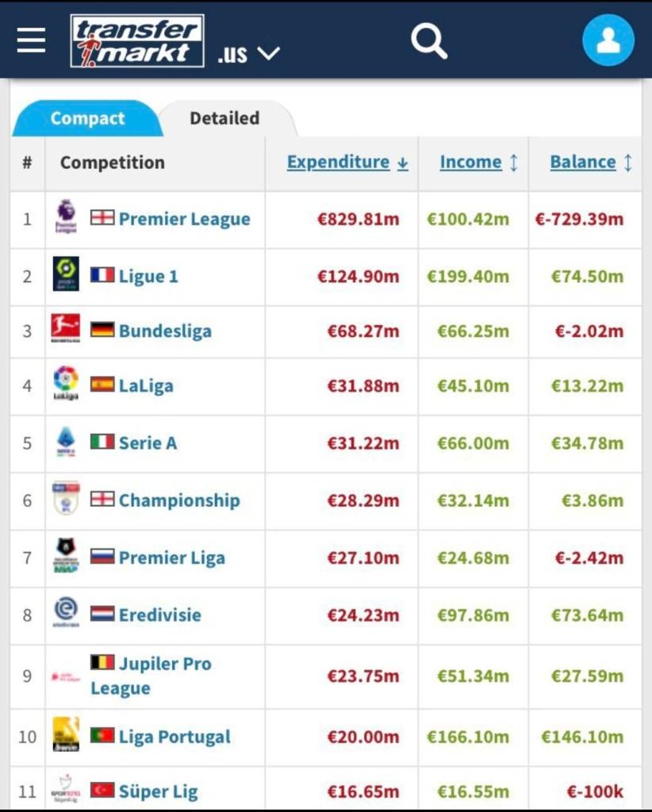
Task: Open the search magnifier icon
Action: 429,40
